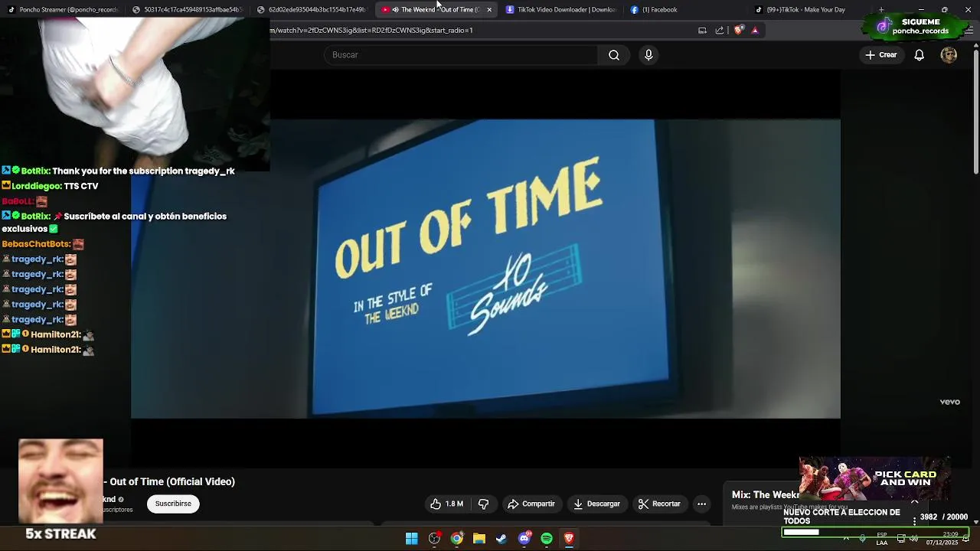Viewport: 980px width, 551px height.
Task: Open the Windows Start menu
Action: click(x=412, y=539)
